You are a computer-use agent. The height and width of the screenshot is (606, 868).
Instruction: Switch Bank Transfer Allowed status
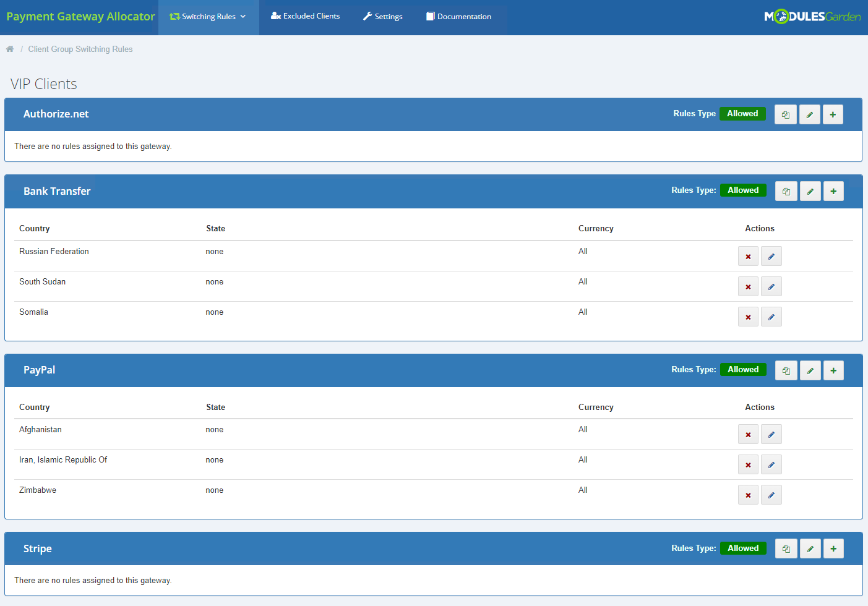[x=743, y=190]
